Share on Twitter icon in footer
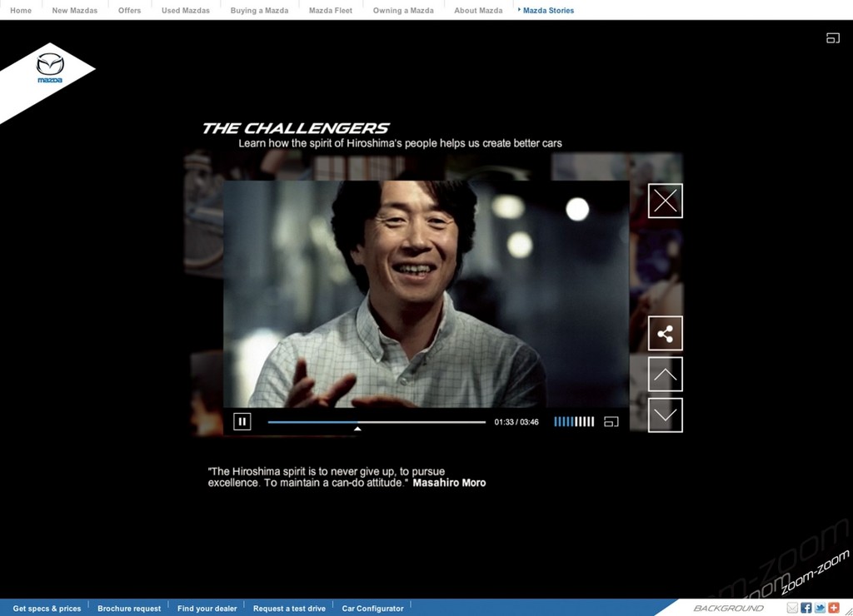This screenshot has height=616, width=853. coord(820,608)
